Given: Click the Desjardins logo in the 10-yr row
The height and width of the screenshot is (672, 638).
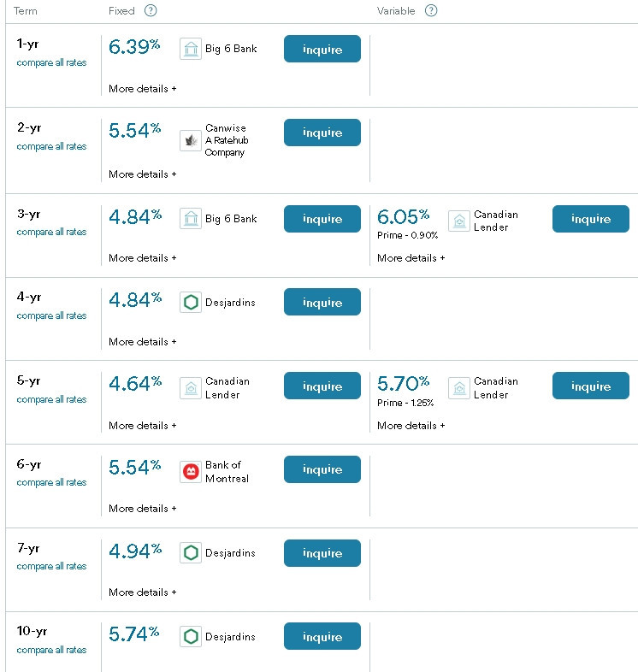Looking at the screenshot, I should click(x=191, y=636).
